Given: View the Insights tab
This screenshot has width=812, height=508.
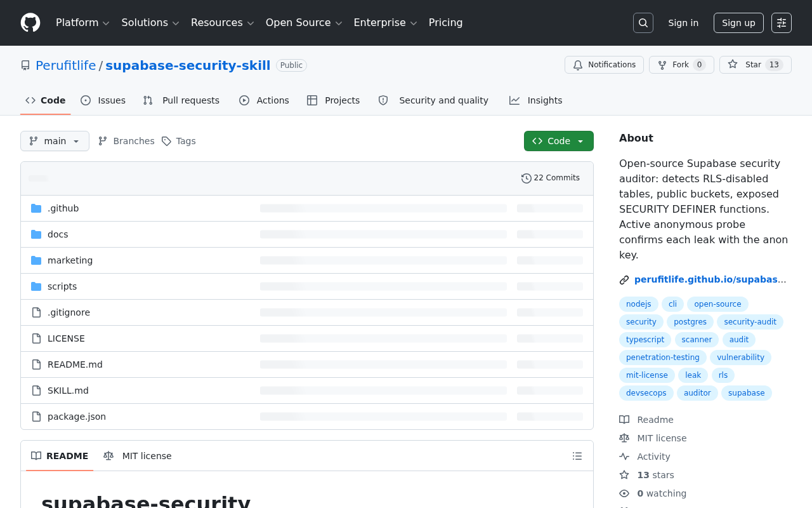Looking at the screenshot, I should (536, 100).
